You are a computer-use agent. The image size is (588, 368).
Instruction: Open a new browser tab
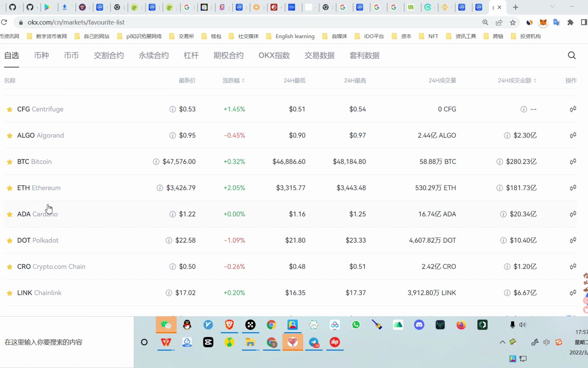[x=516, y=7]
